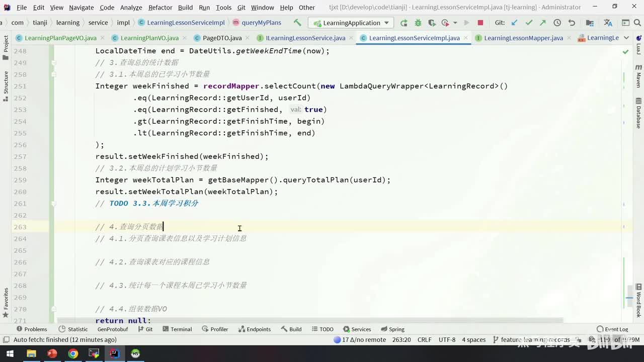Toggle the Database tool window
This screenshot has width=644, height=362.
point(638,113)
